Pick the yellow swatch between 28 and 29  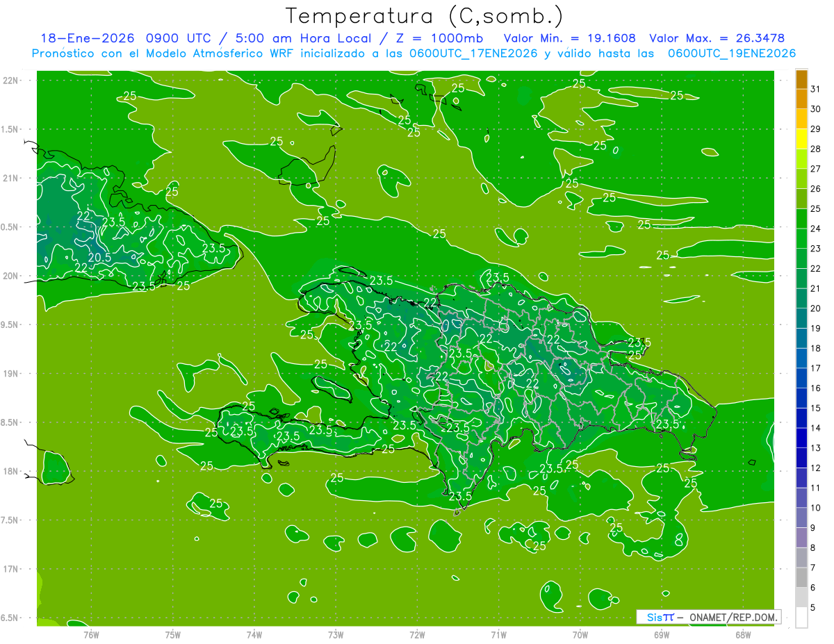801,139
